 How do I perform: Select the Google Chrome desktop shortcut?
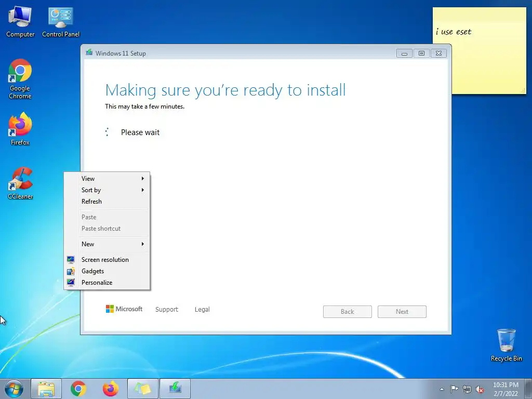[20, 79]
